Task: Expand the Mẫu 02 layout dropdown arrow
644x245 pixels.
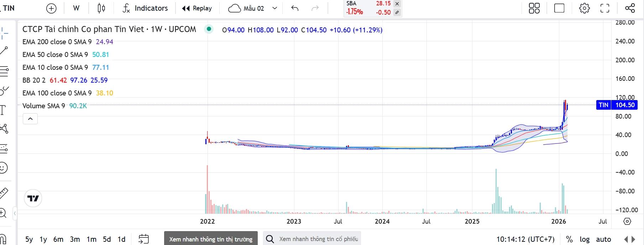Action: point(274,9)
